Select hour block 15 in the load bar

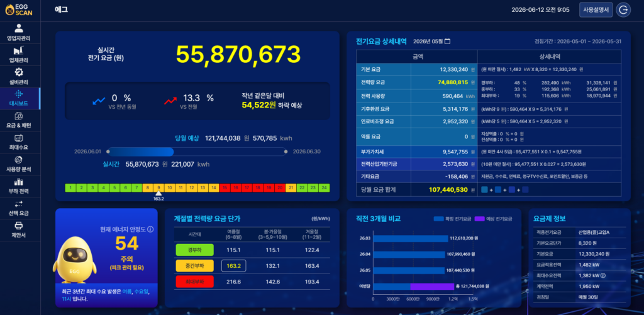tap(225, 188)
